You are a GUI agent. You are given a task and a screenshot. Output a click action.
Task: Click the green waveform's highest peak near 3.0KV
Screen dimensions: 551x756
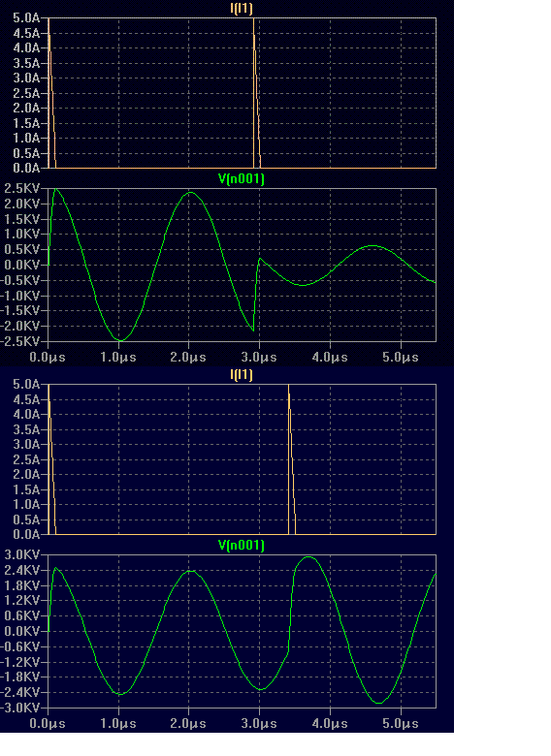[308, 557]
